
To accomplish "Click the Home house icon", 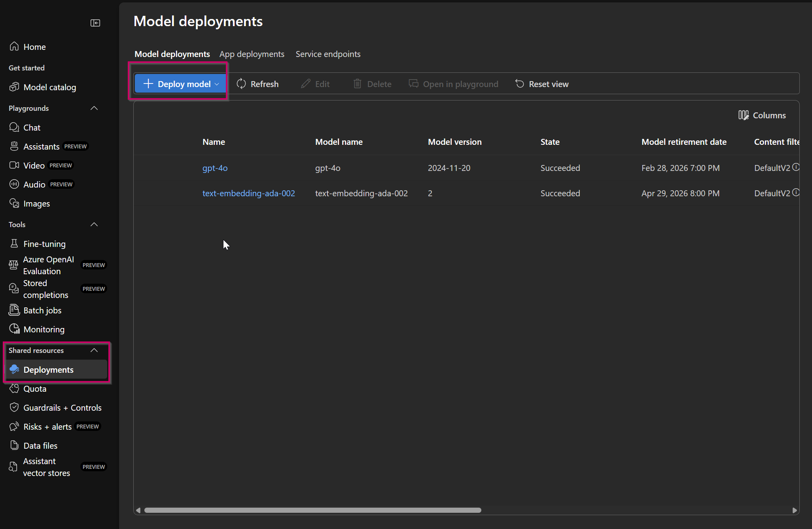I will click(14, 46).
